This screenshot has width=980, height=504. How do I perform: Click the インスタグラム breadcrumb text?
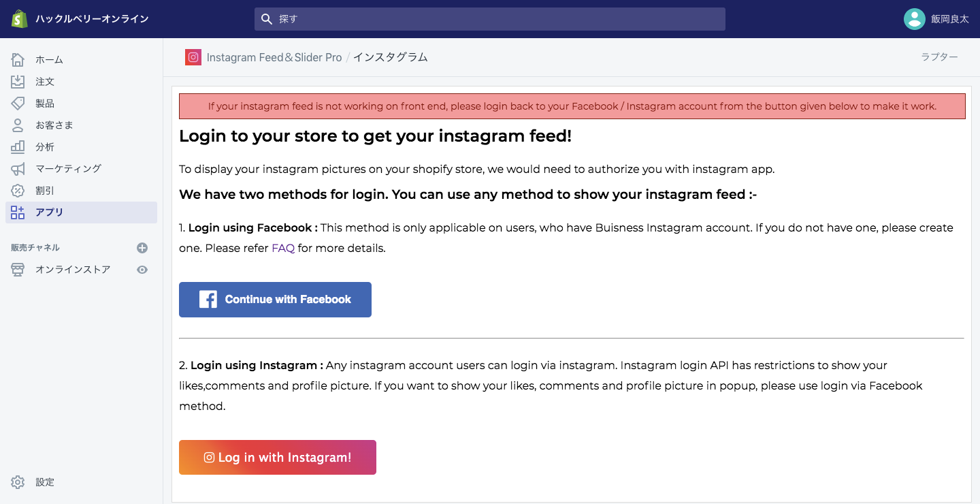click(390, 57)
